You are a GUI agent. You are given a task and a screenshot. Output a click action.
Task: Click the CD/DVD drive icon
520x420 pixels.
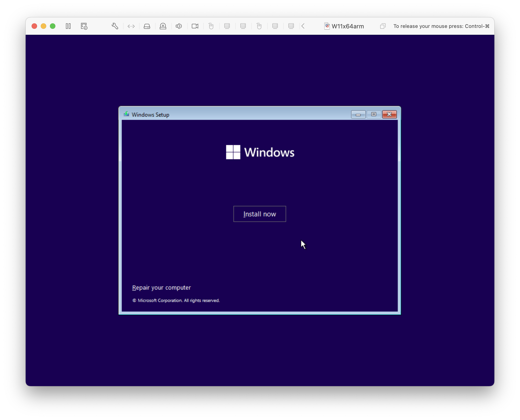tap(163, 26)
